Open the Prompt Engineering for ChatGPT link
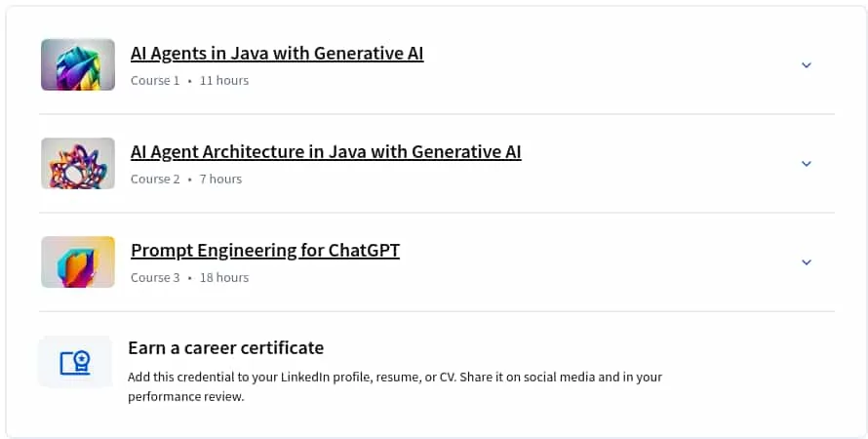Screen dimensions: 868x439 [265, 250]
